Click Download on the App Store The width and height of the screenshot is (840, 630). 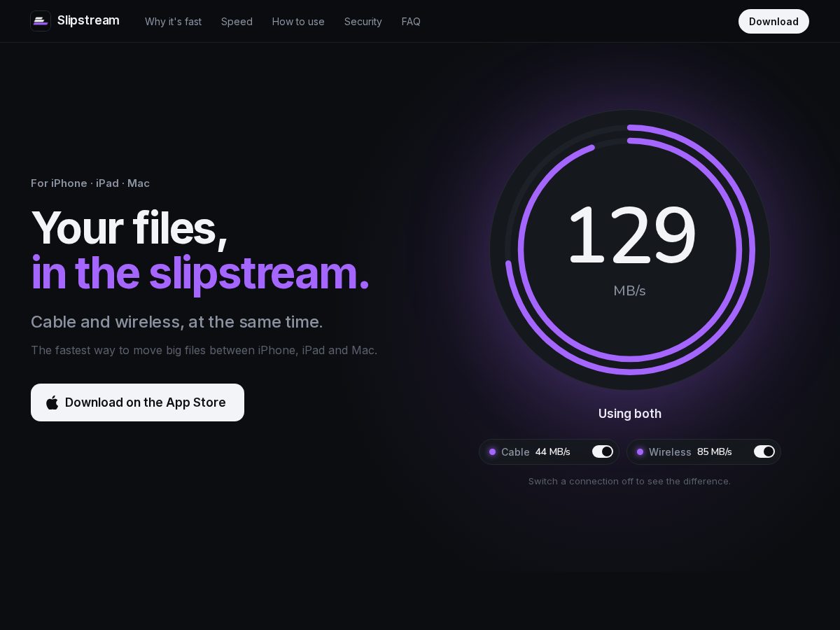137,402
